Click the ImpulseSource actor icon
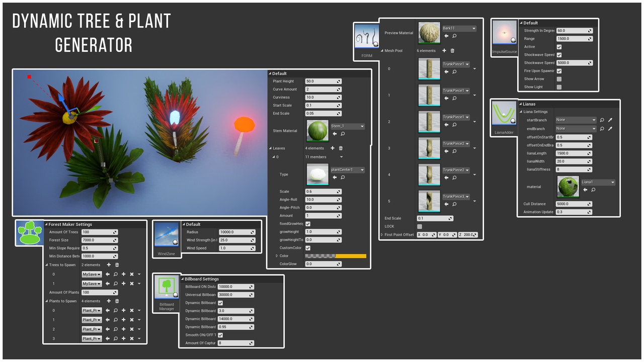The width and height of the screenshot is (644, 362). 505,34
